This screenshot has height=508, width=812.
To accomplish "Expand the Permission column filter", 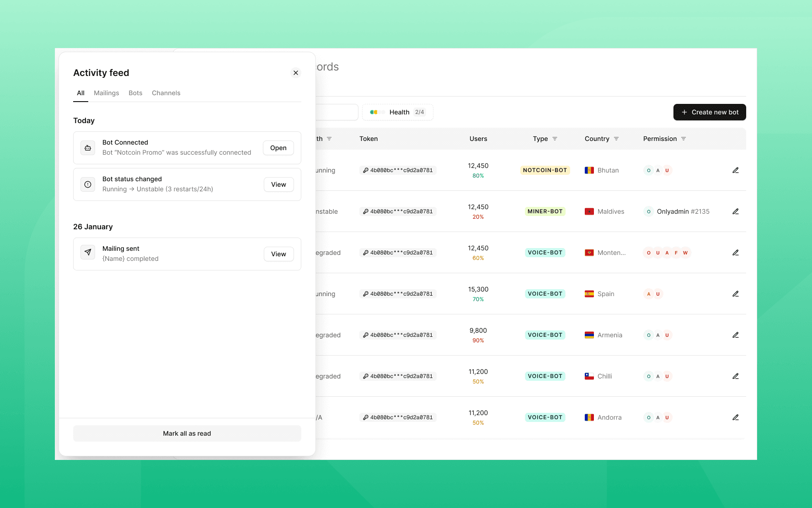I will [x=683, y=139].
